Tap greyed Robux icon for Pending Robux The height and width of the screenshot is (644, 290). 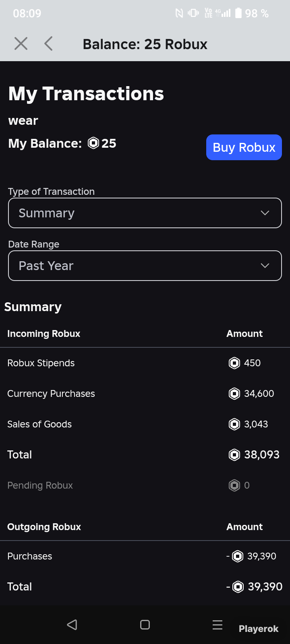(234, 485)
